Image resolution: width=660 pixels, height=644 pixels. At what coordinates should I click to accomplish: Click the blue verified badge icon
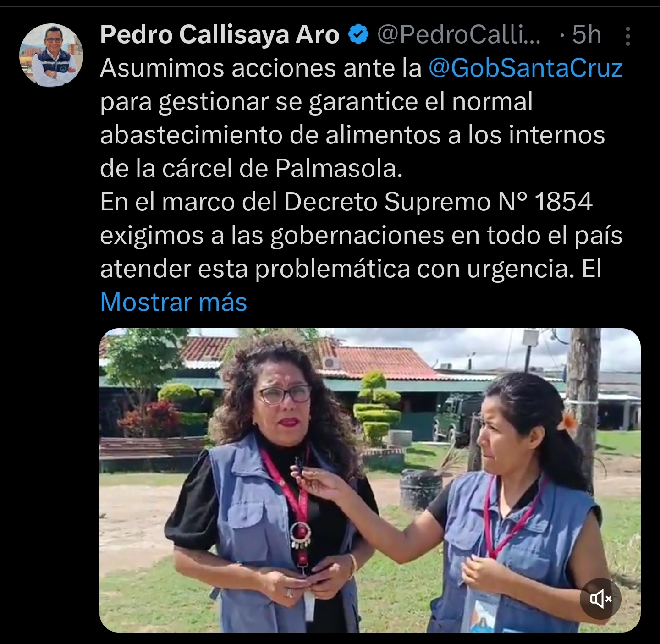(358, 34)
